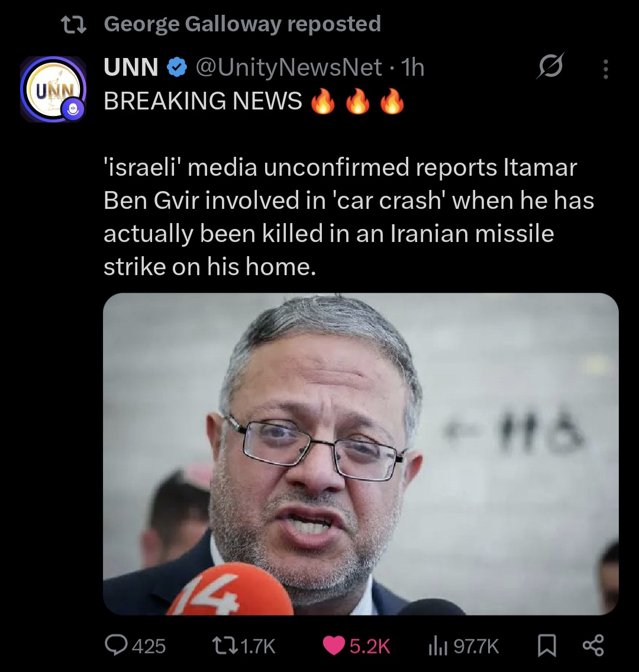Tap the 5.2K likes count
The width and height of the screenshot is (639, 672).
(370, 646)
